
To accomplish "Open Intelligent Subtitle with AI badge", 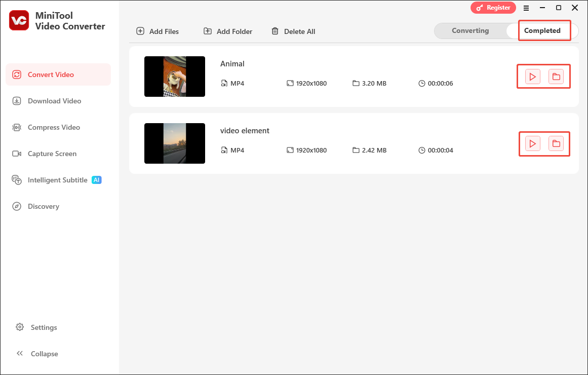I will tap(16, 179).
